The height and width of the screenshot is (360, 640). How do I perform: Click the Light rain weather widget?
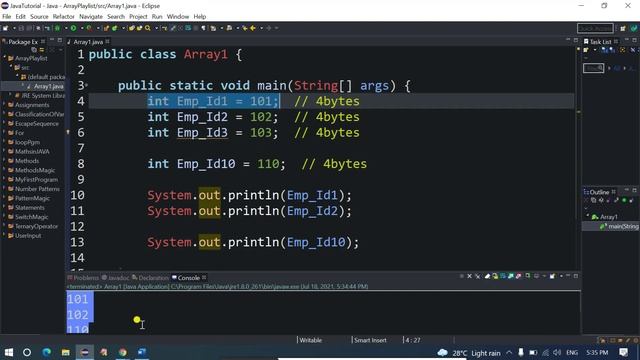(469, 353)
